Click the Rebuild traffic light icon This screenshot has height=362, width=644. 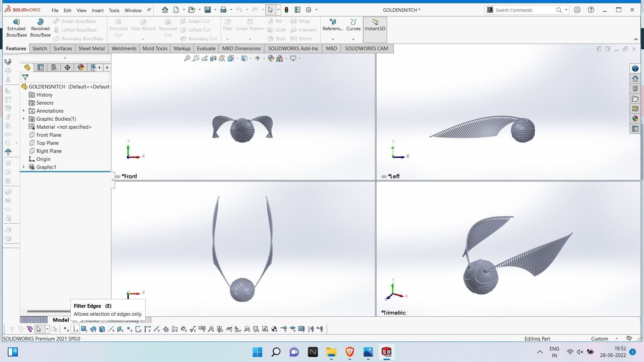pos(286,10)
